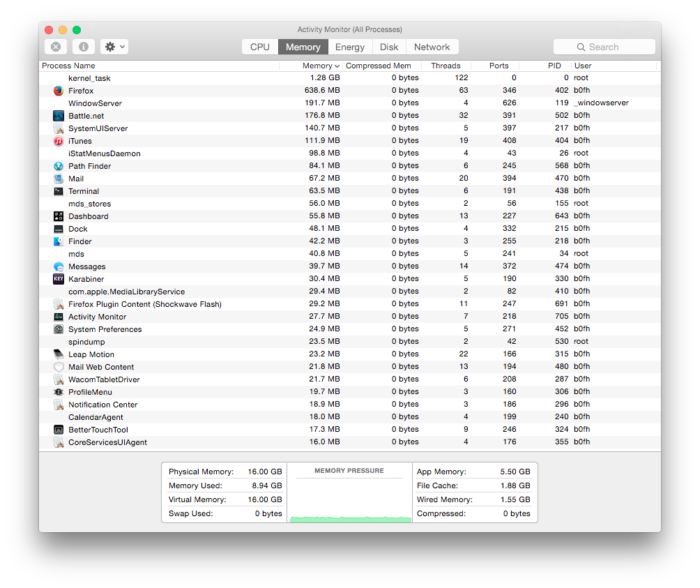
Task: Select the spindump process row
Action: point(350,342)
